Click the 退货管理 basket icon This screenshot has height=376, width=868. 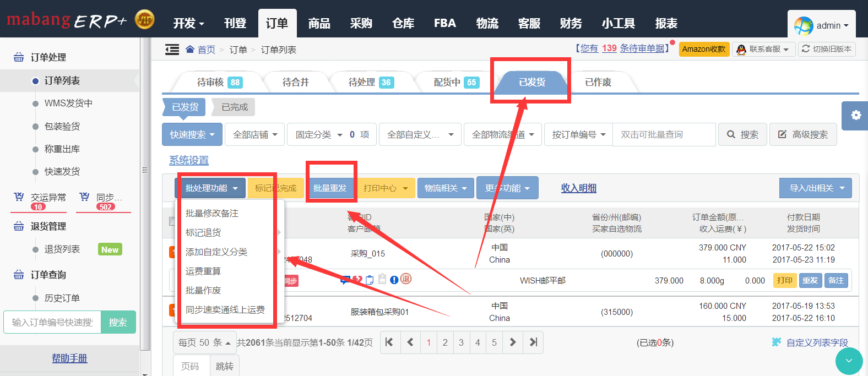coord(19,226)
